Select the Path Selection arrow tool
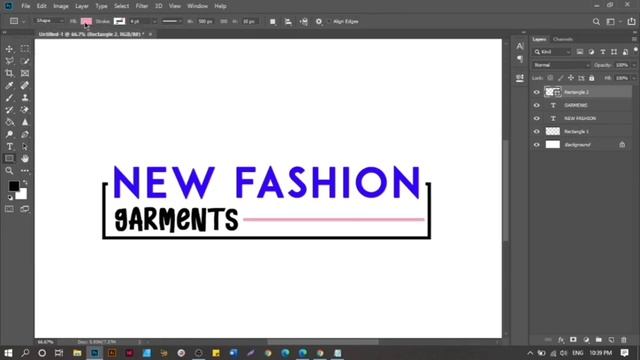Viewport: 640px width, 360px height. [25, 147]
